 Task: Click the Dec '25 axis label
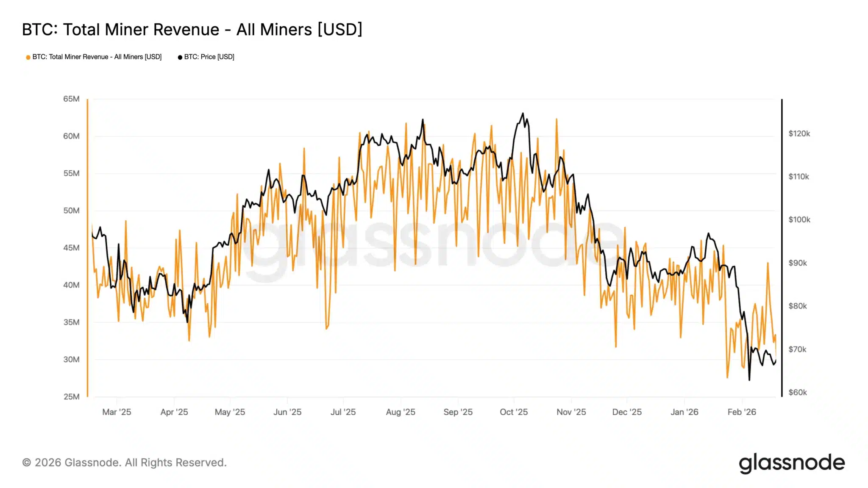click(627, 412)
